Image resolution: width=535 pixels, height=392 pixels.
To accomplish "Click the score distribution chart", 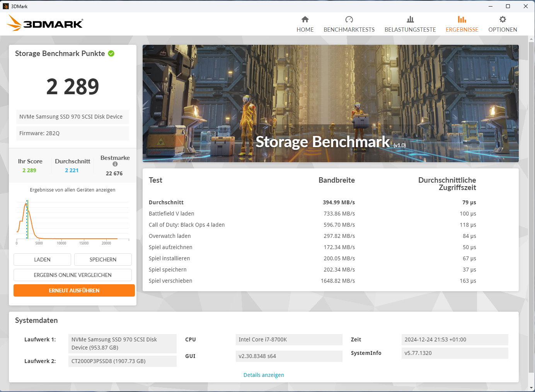I will (73, 222).
